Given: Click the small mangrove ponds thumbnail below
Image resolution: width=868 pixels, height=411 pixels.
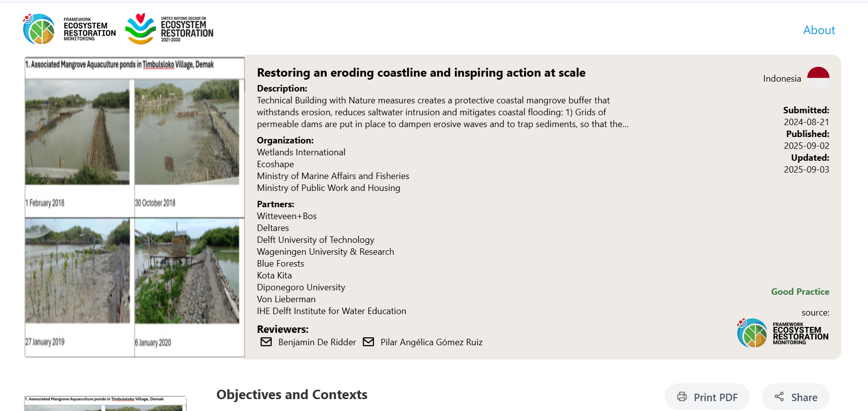Looking at the screenshot, I should 105,403.
